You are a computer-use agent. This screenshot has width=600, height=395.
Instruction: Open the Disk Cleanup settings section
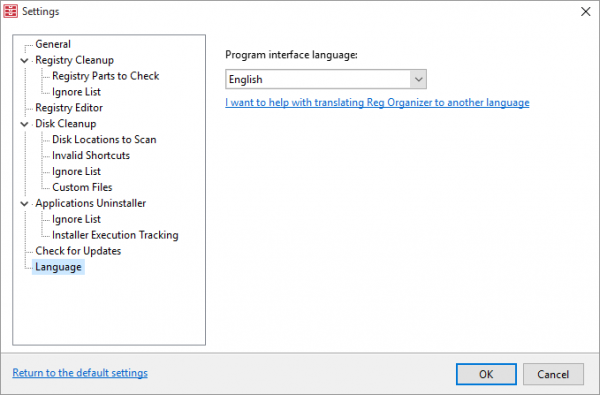(x=65, y=124)
